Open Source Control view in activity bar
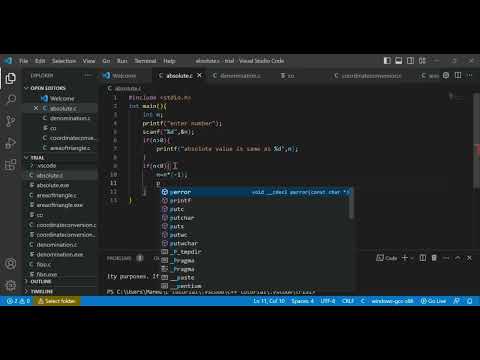 point(11,121)
